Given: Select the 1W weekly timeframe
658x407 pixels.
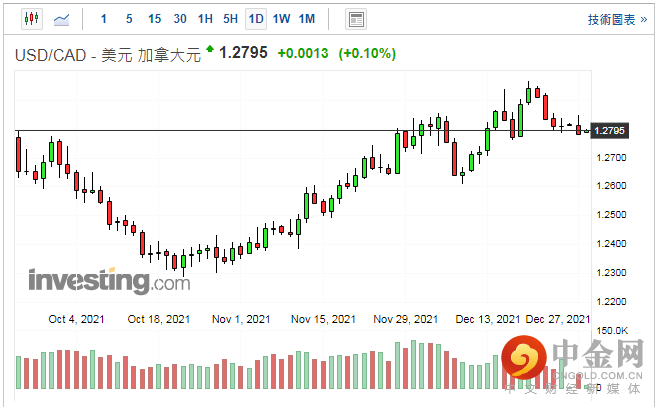Looking at the screenshot, I should pos(282,19).
